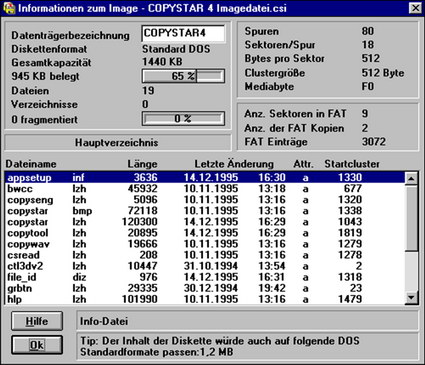Select the csread lzh file row
The height and width of the screenshot is (365, 425).
click(x=204, y=255)
